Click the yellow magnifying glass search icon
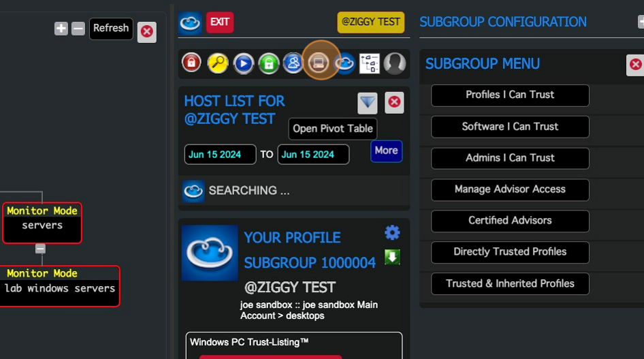This screenshot has width=644, height=359. [x=217, y=63]
